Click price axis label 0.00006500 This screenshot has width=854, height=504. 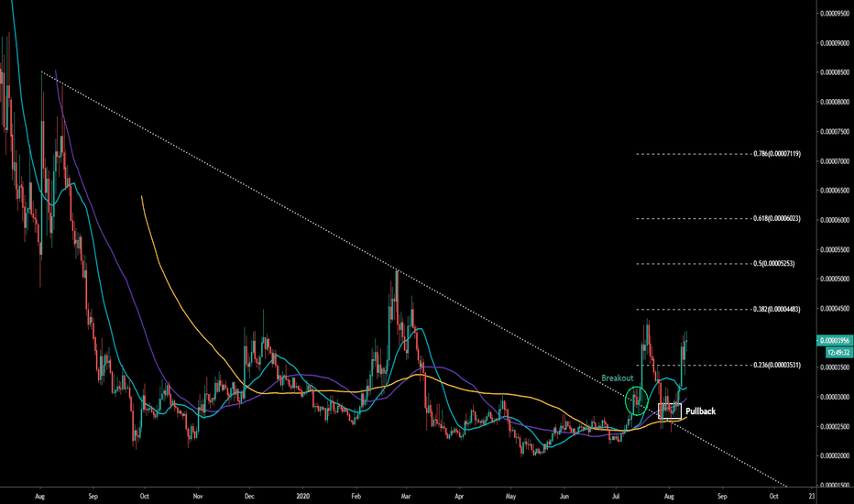[x=835, y=191]
